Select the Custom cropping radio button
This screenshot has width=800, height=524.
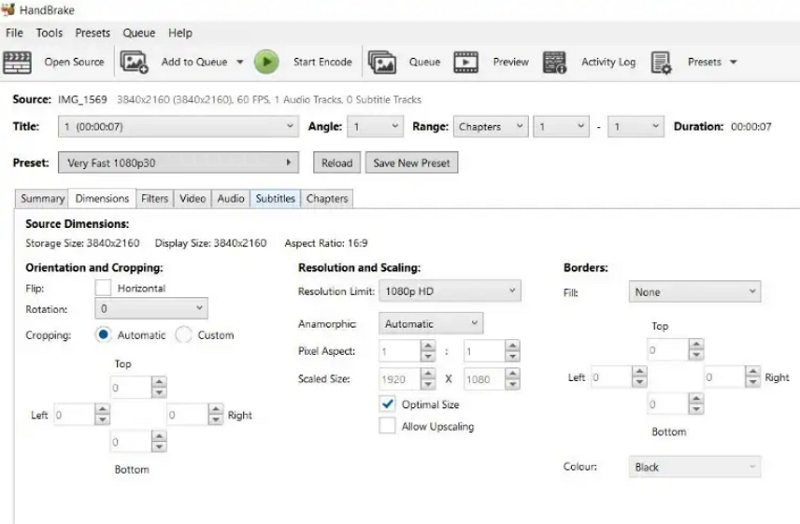click(x=183, y=335)
